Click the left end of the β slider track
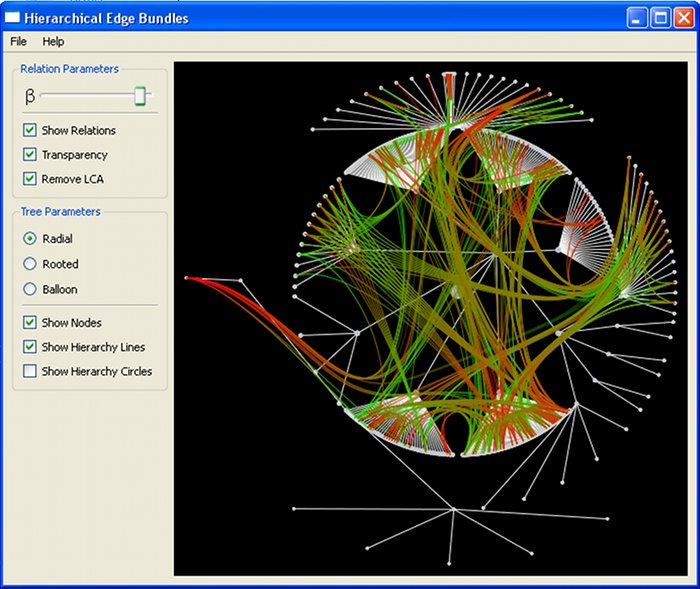Viewport: 700px width, 589px height. 42,95
